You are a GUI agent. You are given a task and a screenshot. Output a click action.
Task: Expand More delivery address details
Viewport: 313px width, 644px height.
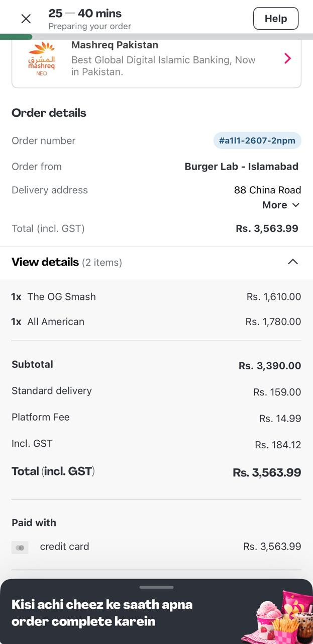click(x=275, y=205)
